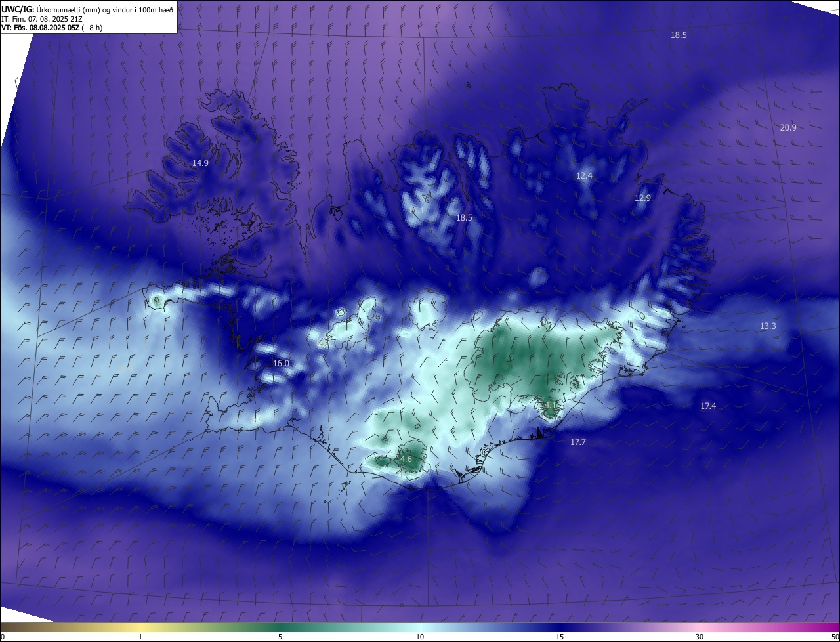The width and height of the screenshot is (840, 642).
Task: Click the 4.1 value label
Action: (x=550, y=406)
